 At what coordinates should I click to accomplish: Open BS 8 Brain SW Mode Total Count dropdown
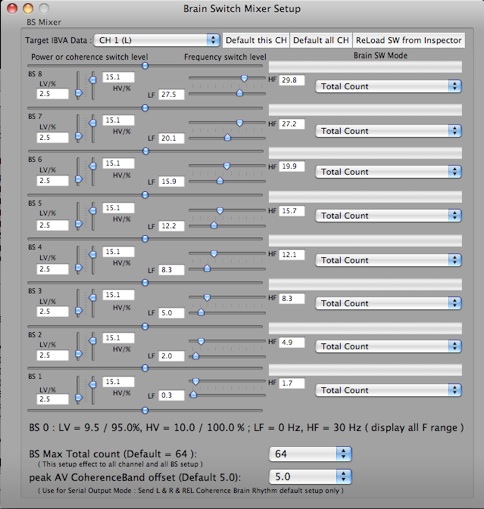(388, 86)
